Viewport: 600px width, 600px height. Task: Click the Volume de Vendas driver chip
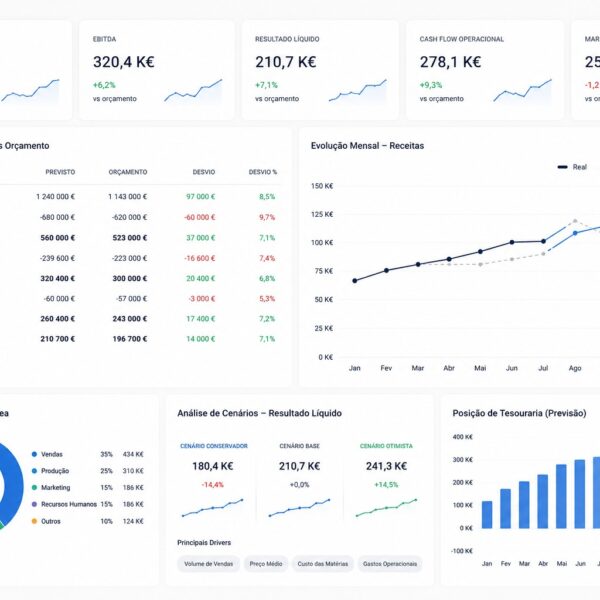[209, 564]
